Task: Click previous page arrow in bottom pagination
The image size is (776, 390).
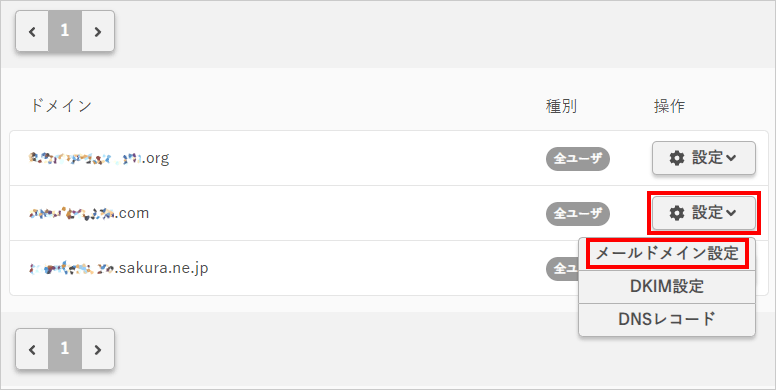Action: click(x=32, y=349)
